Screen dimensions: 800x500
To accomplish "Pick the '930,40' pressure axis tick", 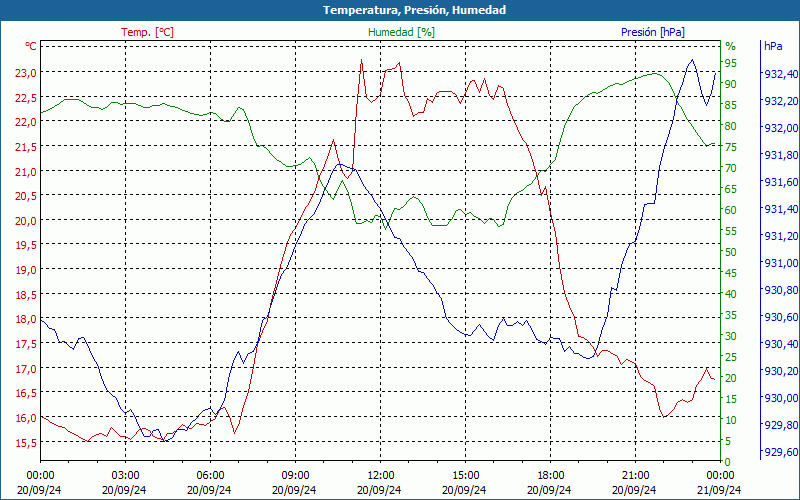I will pos(780,344).
